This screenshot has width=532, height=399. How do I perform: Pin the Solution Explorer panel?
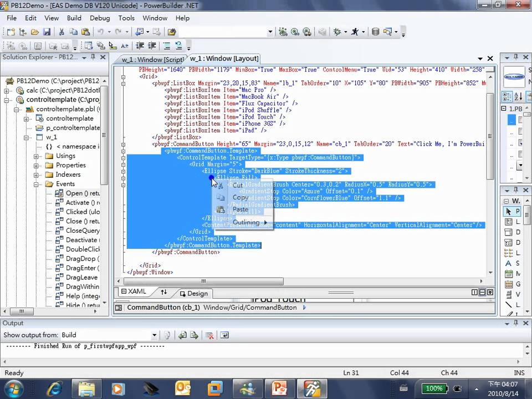point(93,57)
